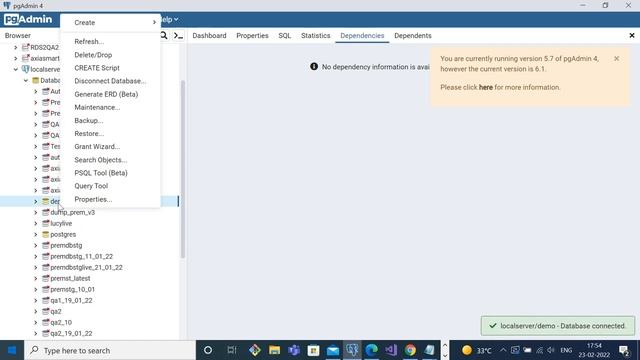Expand the lucylive database node
Viewport: 640px width, 360px height.
click(x=36, y=223)
